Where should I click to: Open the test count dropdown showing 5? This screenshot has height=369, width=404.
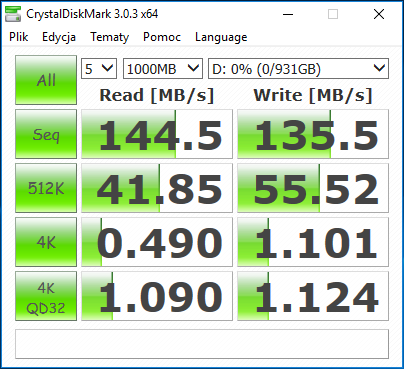(99, 69)
